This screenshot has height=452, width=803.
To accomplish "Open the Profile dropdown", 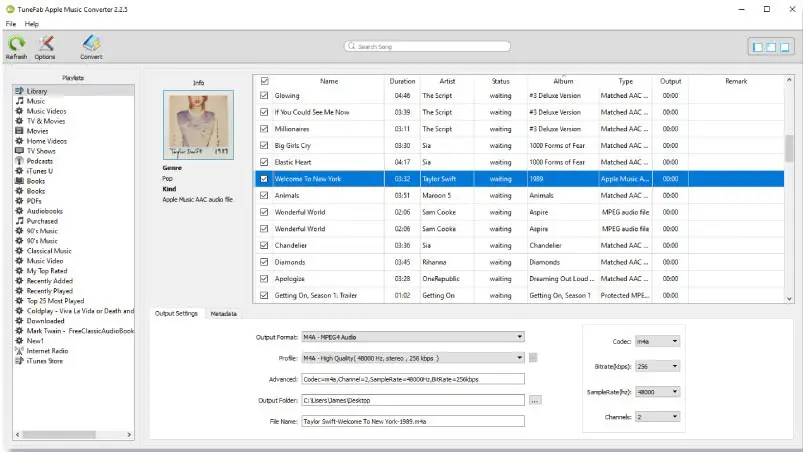I will coord(413,358).
